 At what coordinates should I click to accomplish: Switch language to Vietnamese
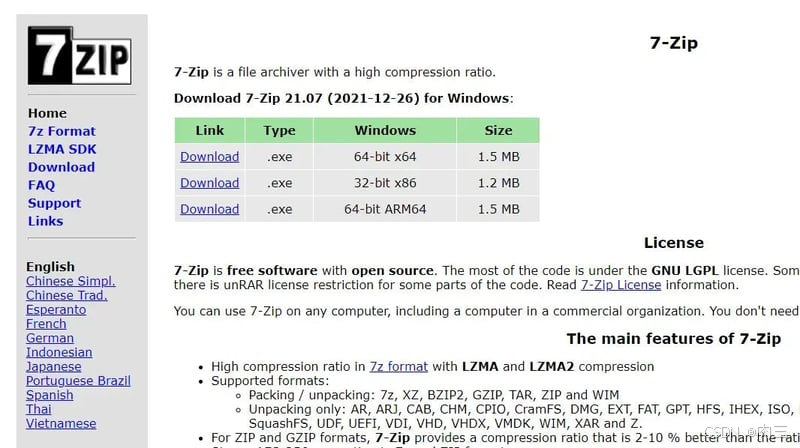pos(61,424)
